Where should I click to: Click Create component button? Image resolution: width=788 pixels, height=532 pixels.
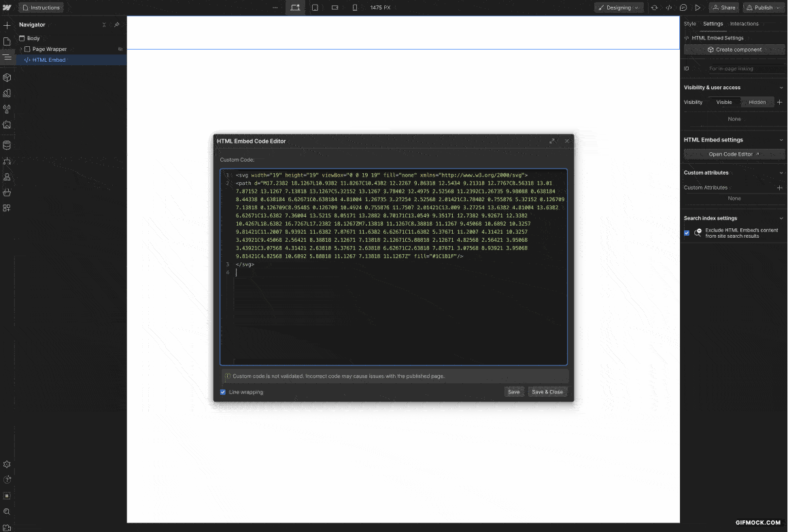coord(734,50)
